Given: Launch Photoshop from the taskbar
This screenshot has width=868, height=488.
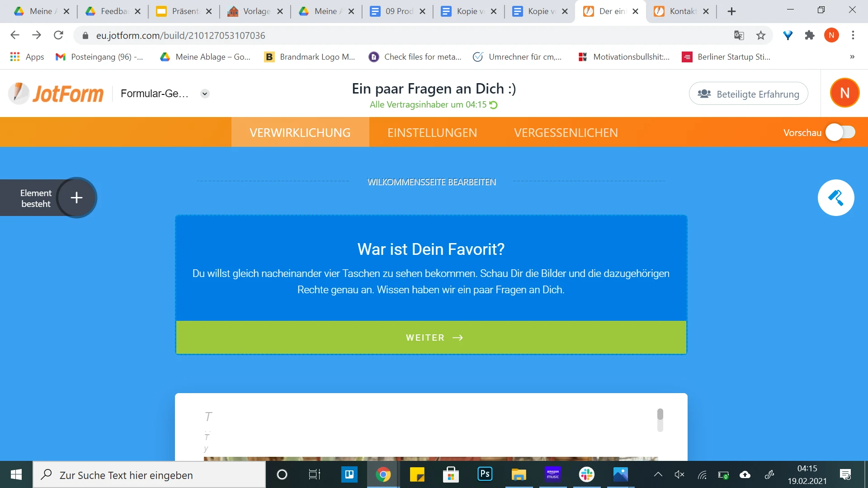Looking at the screenshot, I should click(x=485, y=474).
